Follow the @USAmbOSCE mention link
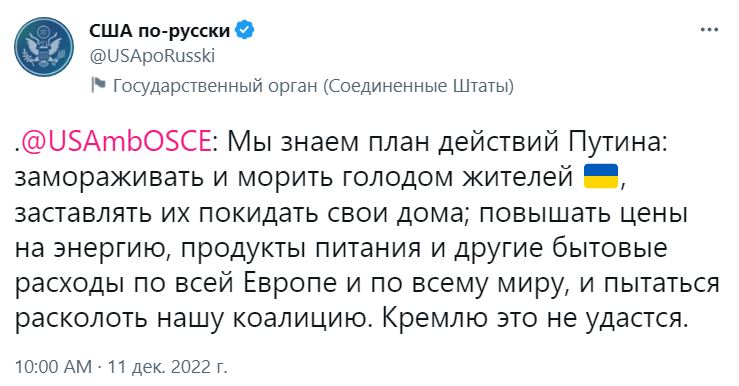Screen dimensions: 739x386 (x=115, y=141)
